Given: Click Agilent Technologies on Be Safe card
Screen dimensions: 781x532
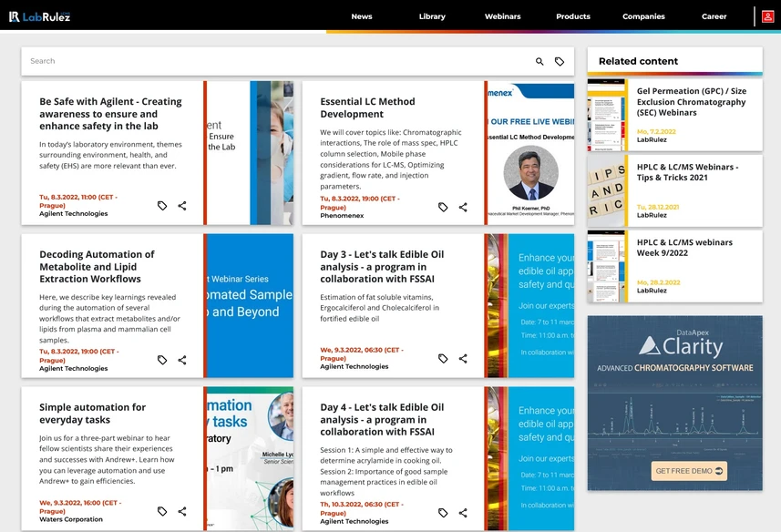Looking at the screenshot, I should (74, 213).
